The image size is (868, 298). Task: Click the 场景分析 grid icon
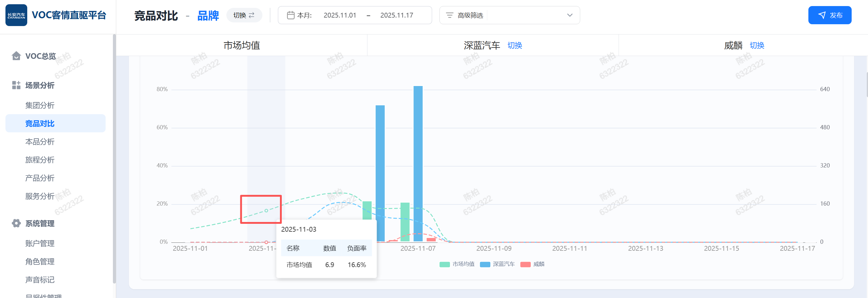[16, 85]
